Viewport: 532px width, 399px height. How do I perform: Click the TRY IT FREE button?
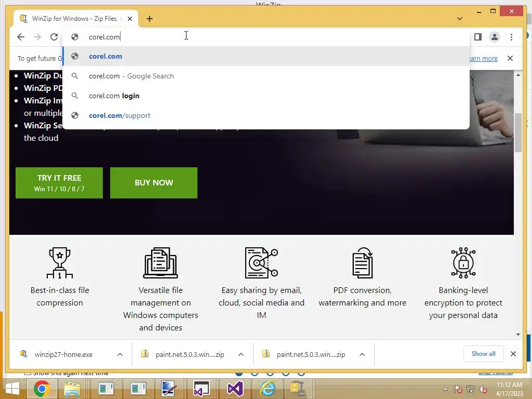coord(59,183)
